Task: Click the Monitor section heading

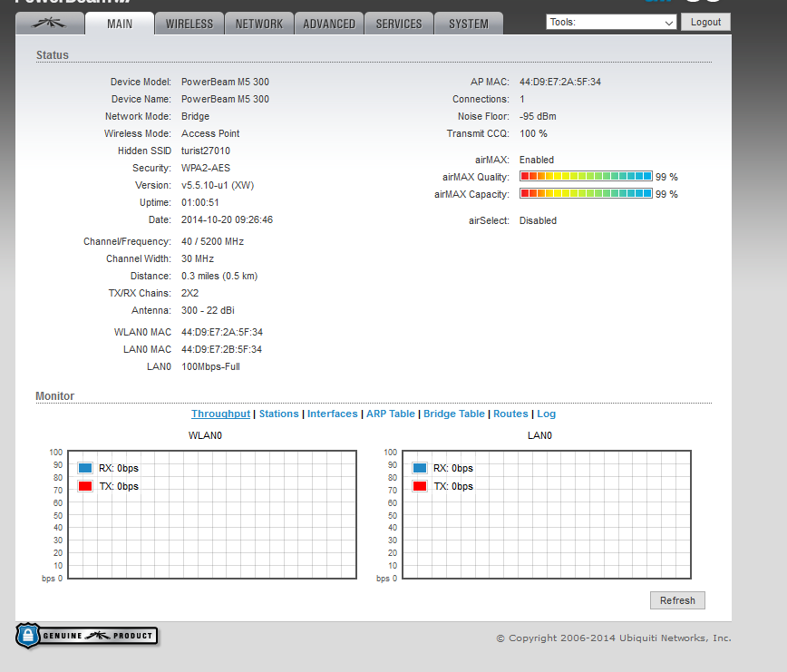Action: coord(54,396)
